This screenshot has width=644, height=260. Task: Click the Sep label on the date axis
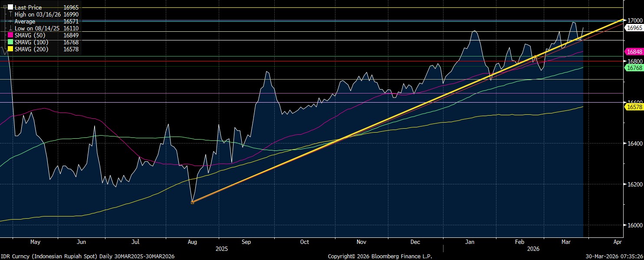(246, 242)
